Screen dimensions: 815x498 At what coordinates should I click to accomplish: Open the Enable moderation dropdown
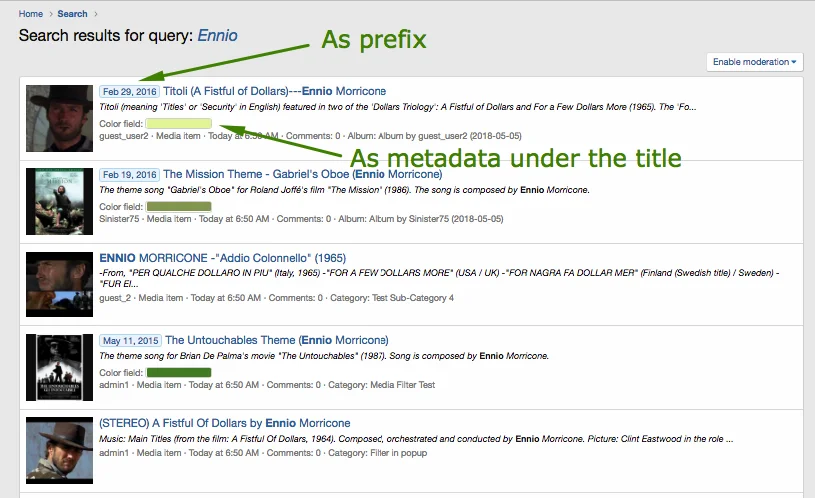(x=756, y=62)
